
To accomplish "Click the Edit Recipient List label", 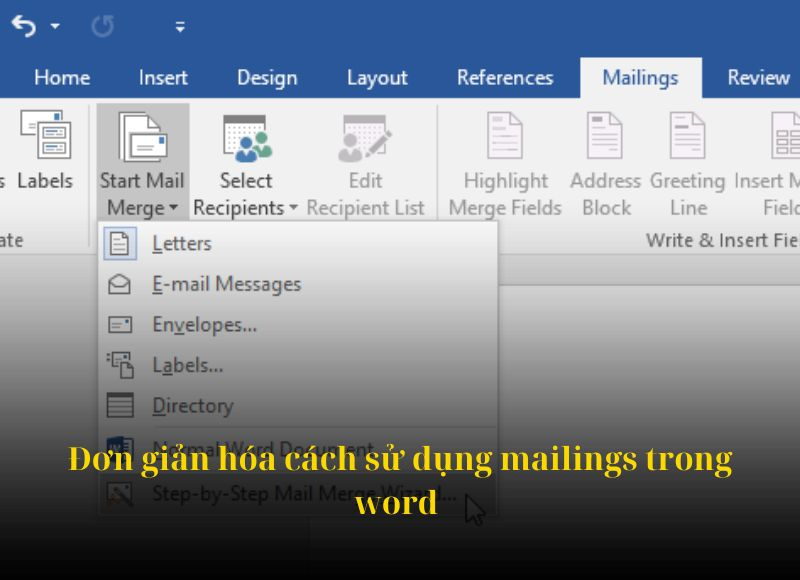I will pos(365,194).
